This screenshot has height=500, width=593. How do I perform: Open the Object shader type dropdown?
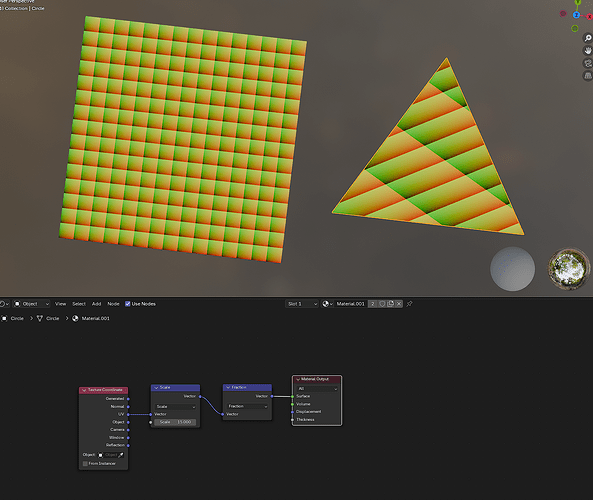pos(32,304)
